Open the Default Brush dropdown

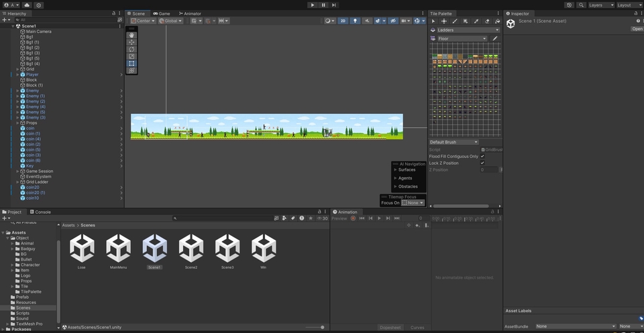(x=453, y=142)
